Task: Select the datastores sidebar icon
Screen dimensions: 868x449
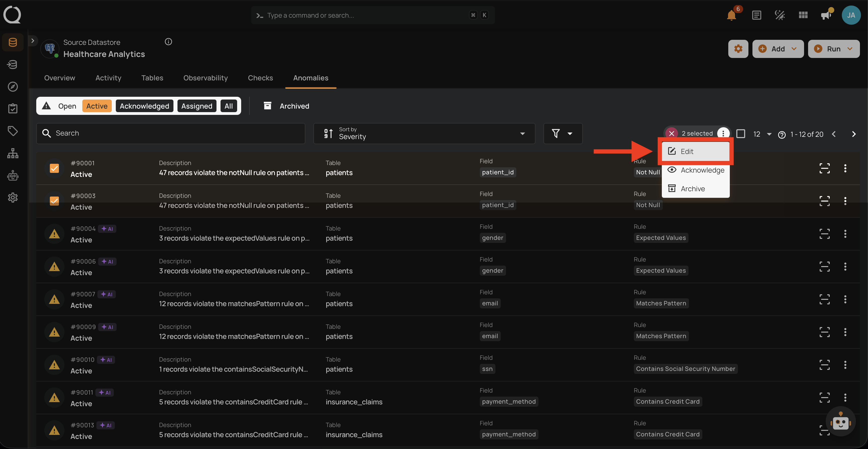Action: click(x=13, y=42)
